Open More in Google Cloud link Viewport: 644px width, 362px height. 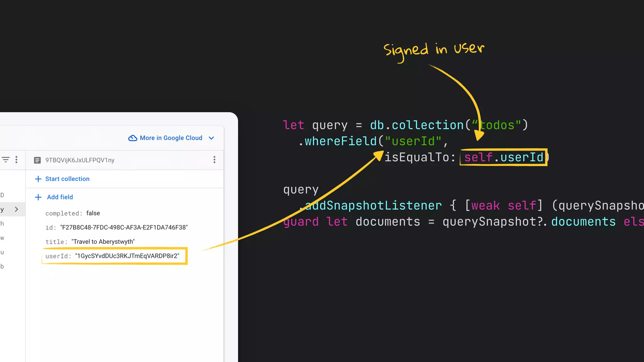(x=171, y=138)
